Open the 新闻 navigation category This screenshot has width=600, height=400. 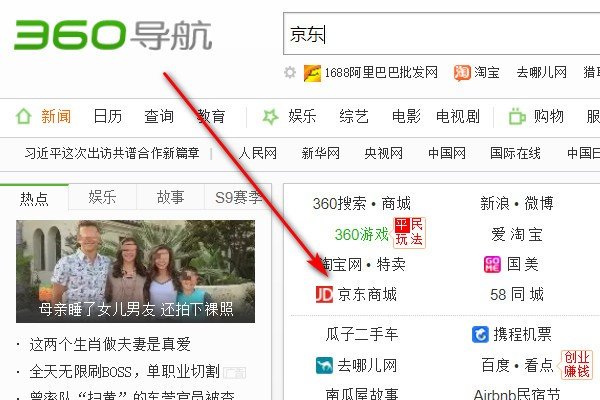pyautogui.click(x=56, y=116)
